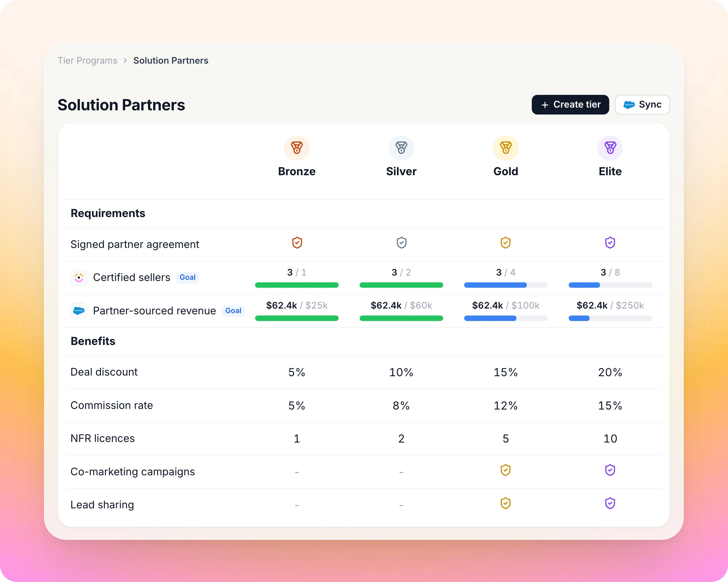Click the Create tier button
The height and width of the screenshot is (582, 728).
(570, 105)
